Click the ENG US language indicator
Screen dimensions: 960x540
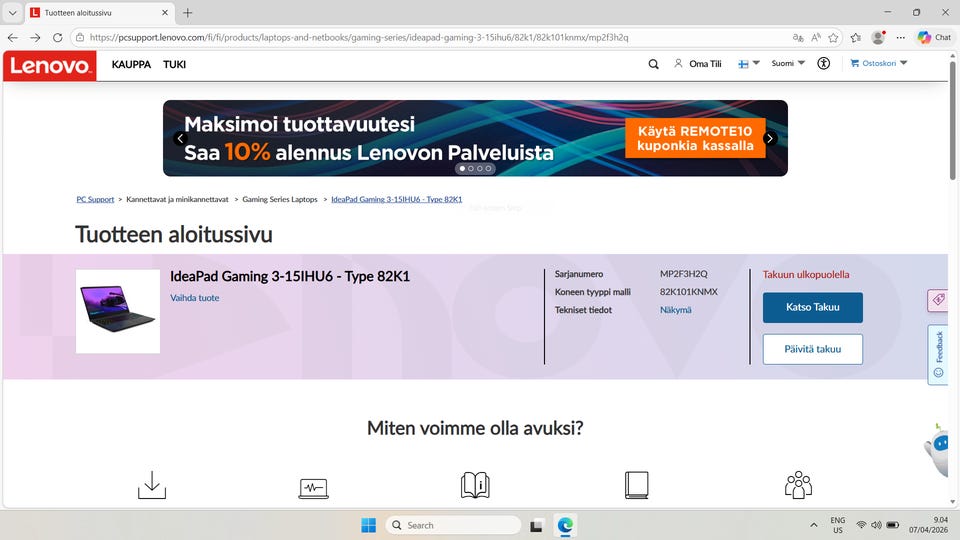pos(838,525)
